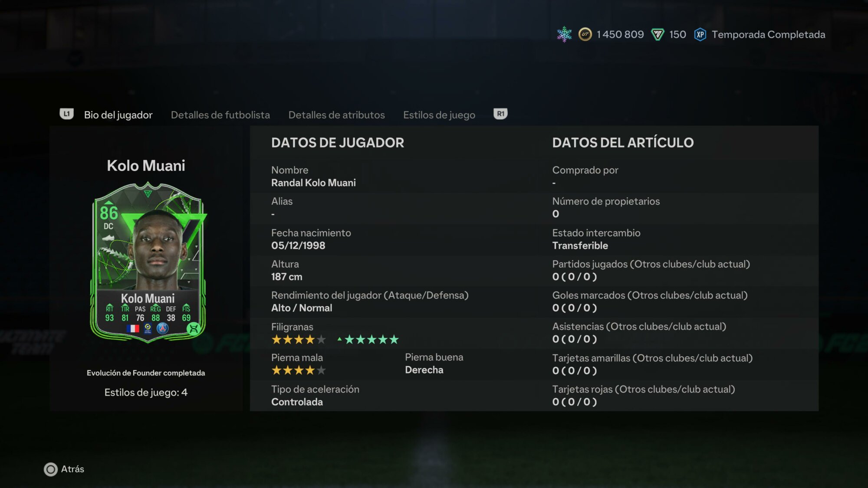The width and height of the screenshot is (868, 488).
Task: Click the Pierna mala star rating
Action: click(x=299, y=370)
